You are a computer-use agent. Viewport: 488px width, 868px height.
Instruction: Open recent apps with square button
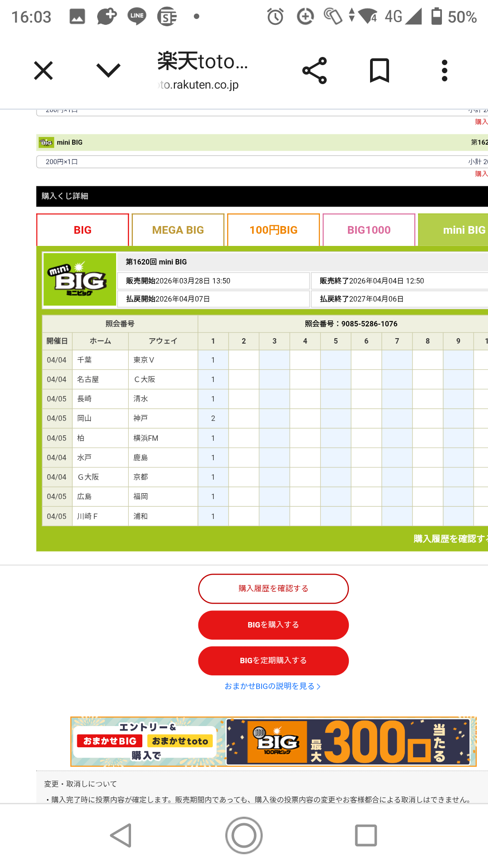(366, 835)
